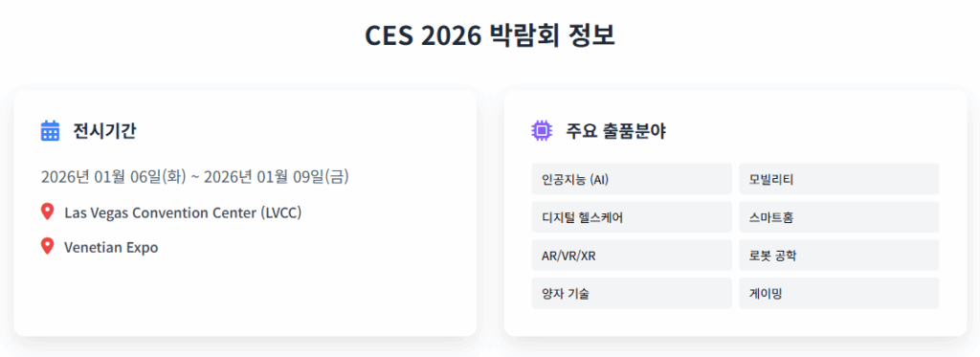980x357 pixels.
Task: Click the 전시기간 section title
Action: (x=104, y=131)
